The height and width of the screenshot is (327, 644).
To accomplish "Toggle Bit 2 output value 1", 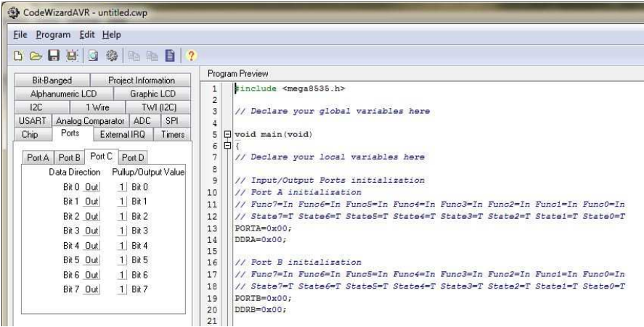I will coord(122,216).
